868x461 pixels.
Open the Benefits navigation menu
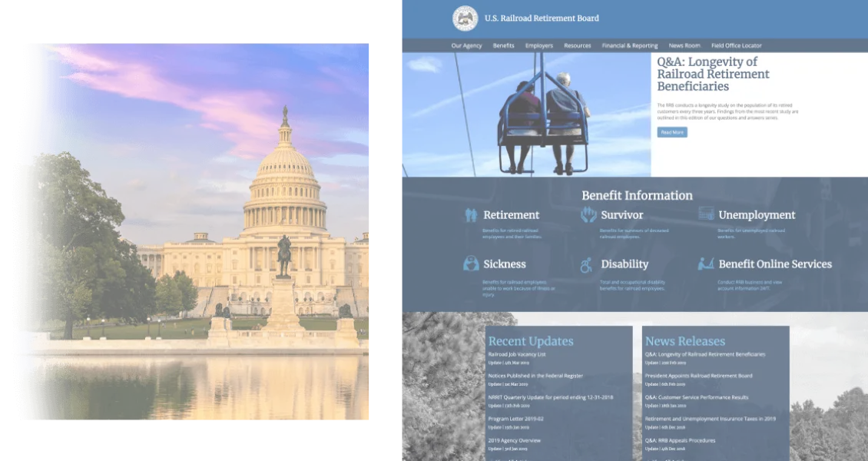[x=503, y=45]
